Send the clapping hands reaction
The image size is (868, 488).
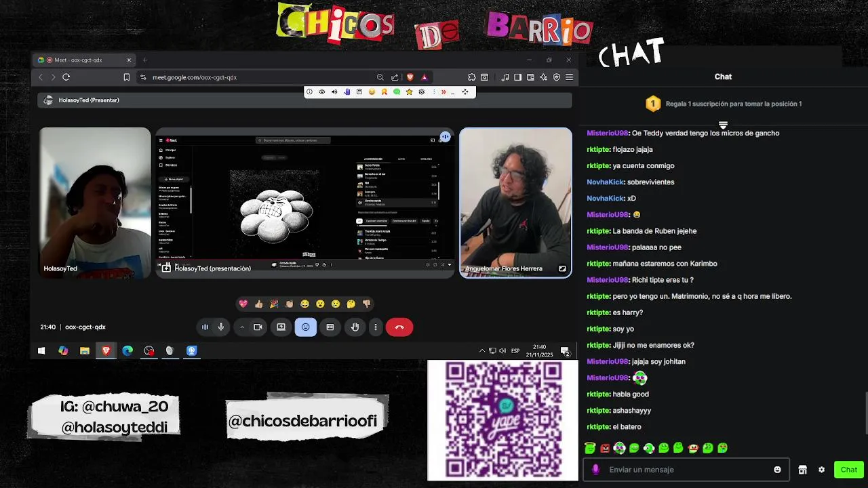(x=290, y=304)
